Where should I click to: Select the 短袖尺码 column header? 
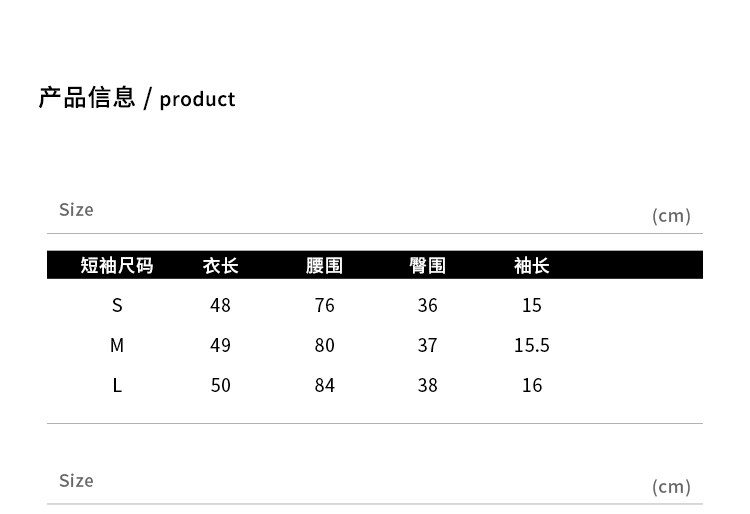click(117, 265)
